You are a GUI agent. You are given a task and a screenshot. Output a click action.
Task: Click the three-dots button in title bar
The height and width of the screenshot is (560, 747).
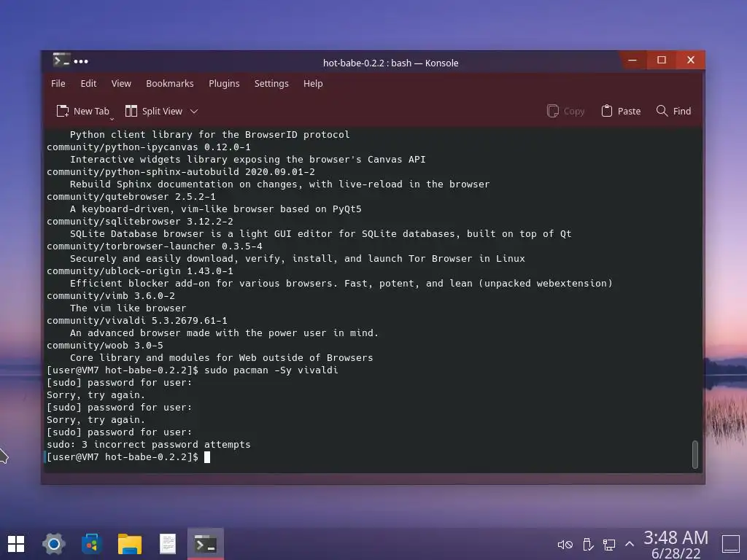coord(81,61)
